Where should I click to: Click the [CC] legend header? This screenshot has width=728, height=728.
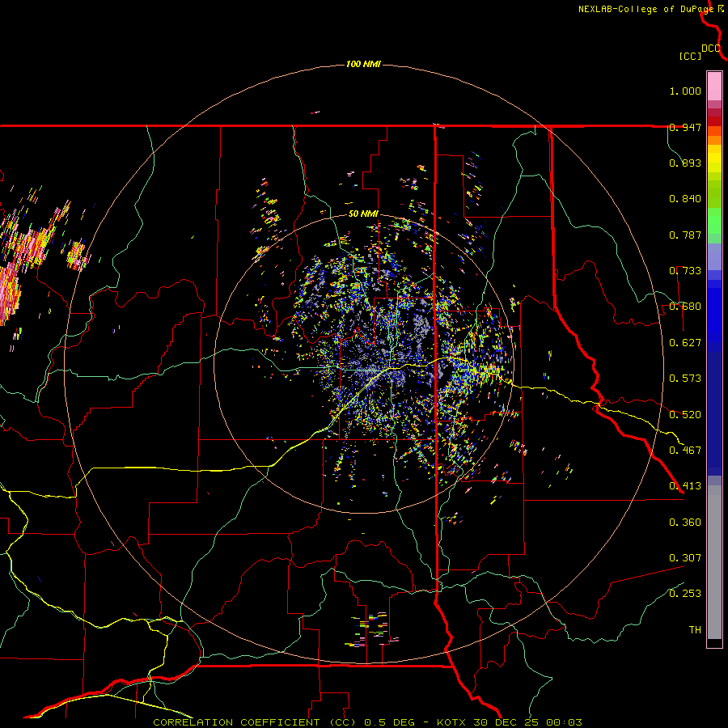pyautogui.click(x=691, y=56)
